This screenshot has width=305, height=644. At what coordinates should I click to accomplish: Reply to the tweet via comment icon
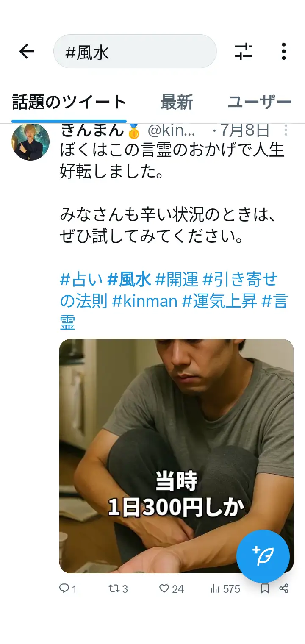pos(68,588)
